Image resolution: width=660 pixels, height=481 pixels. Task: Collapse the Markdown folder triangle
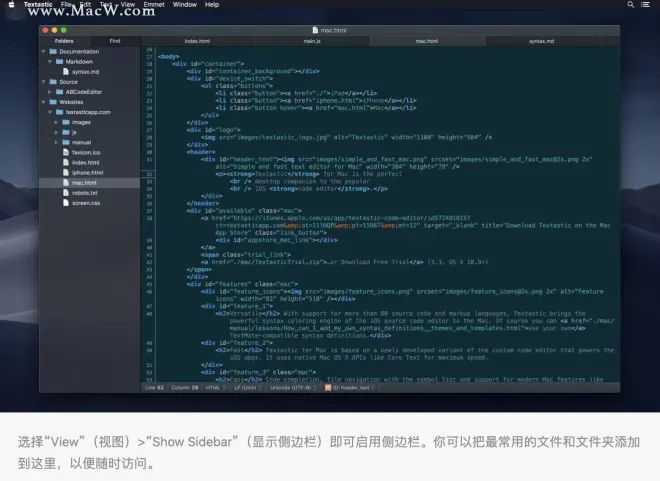[50, 61]
